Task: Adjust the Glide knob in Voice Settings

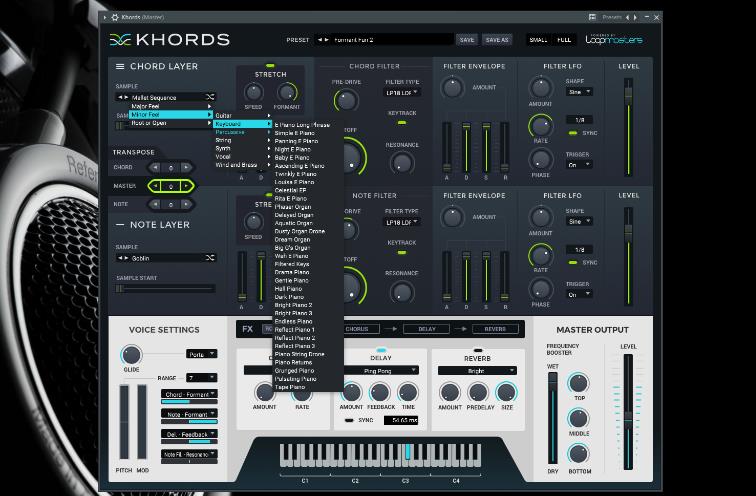Action: point(131,355)
